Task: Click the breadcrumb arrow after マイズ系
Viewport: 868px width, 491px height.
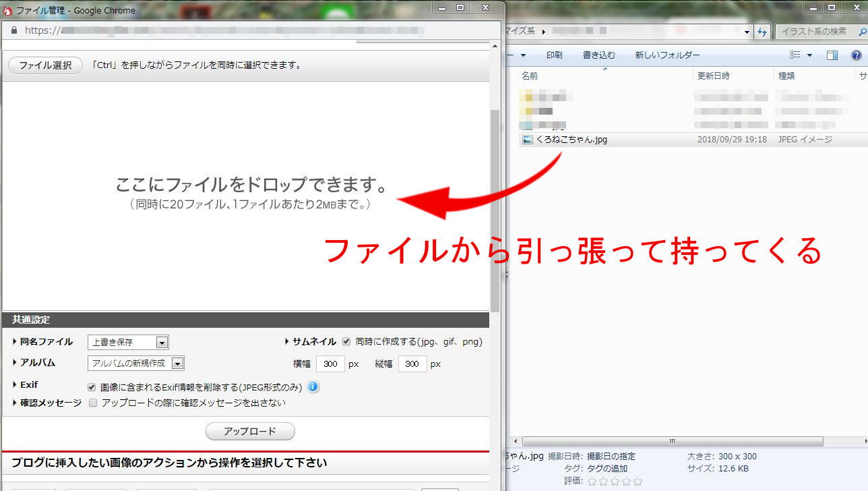Action: (x=544, y=32)
